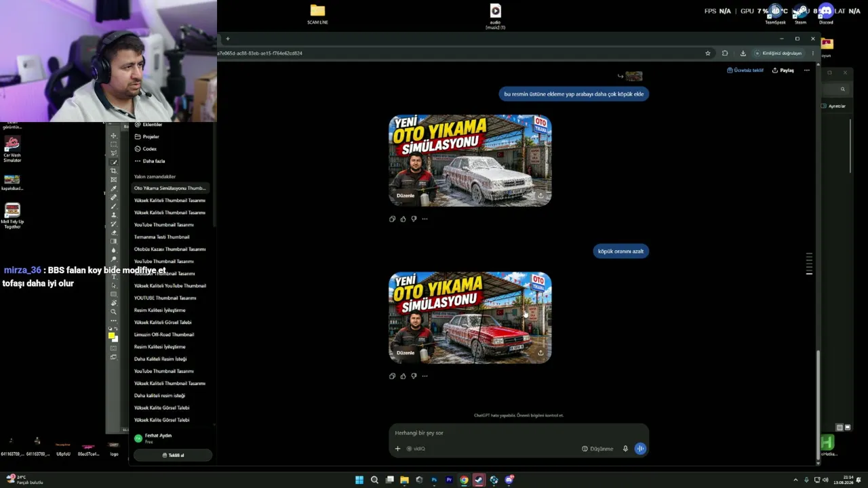The image size is (868, 488).
Task: Open Tırmanma Testi Thumbnail chat
Action: pos(162,237)
